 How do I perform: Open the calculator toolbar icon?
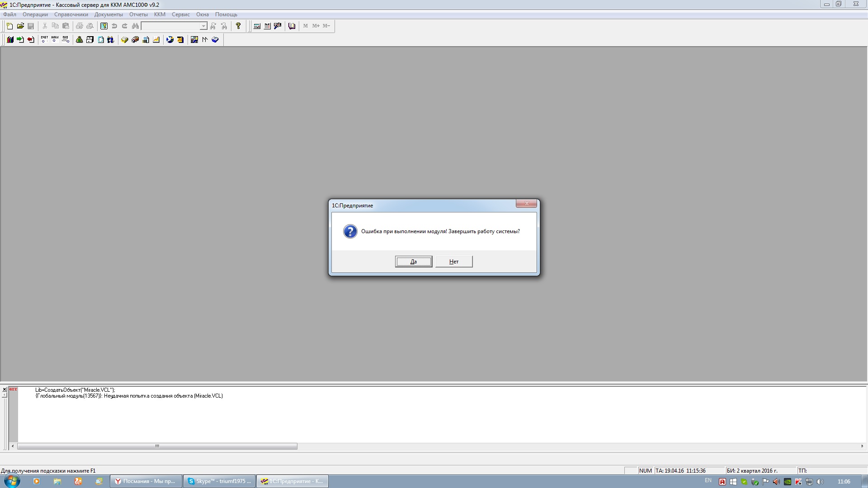point(257,26)
